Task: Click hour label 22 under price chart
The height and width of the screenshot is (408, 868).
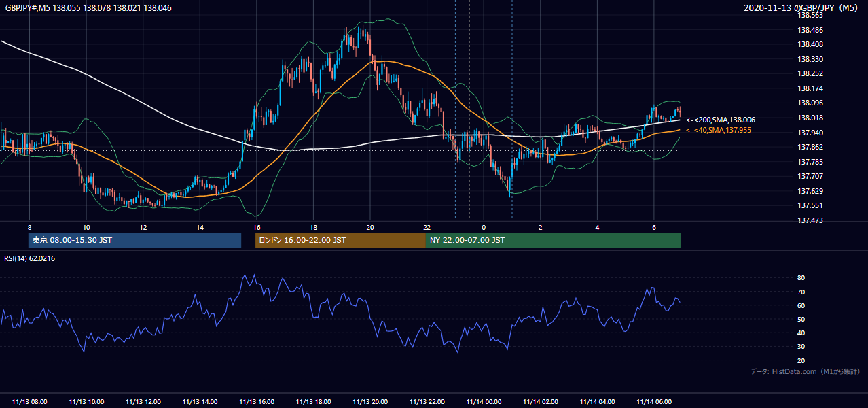Action: 427,227
